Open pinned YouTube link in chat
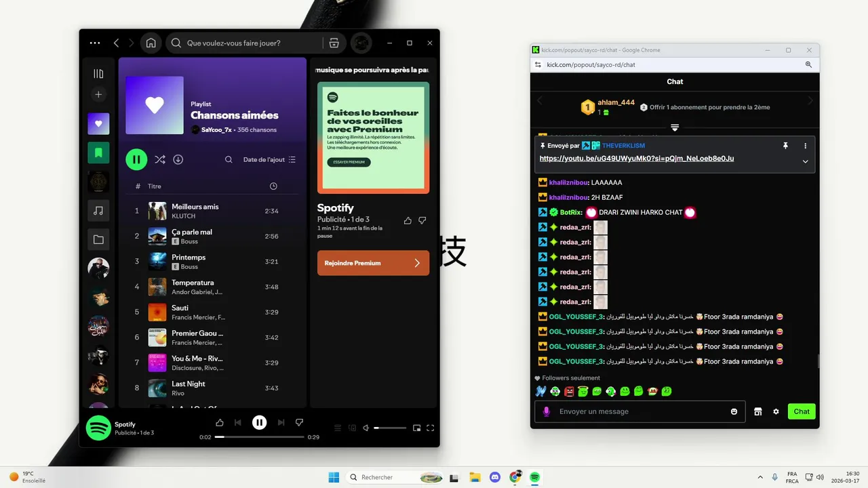Screen dimensions: 868x488 (637, 159)
